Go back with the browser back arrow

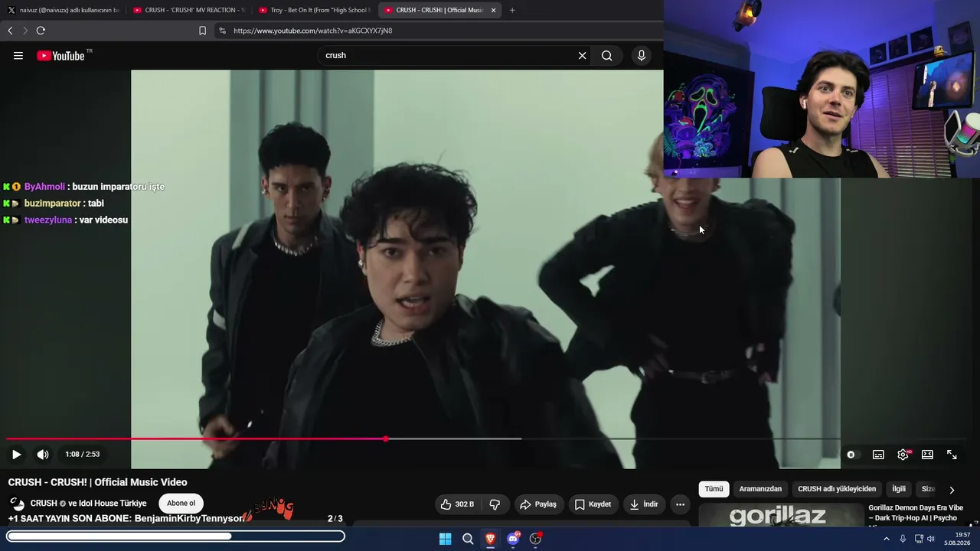10,31
